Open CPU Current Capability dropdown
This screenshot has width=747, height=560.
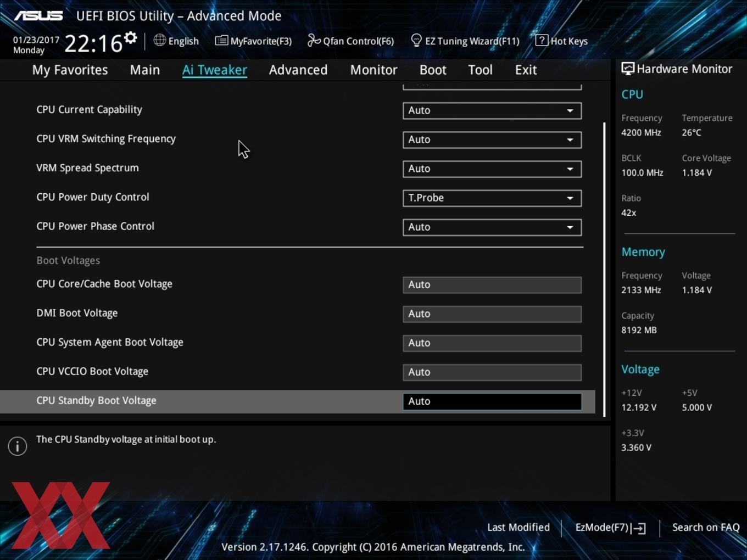[492, 110]
